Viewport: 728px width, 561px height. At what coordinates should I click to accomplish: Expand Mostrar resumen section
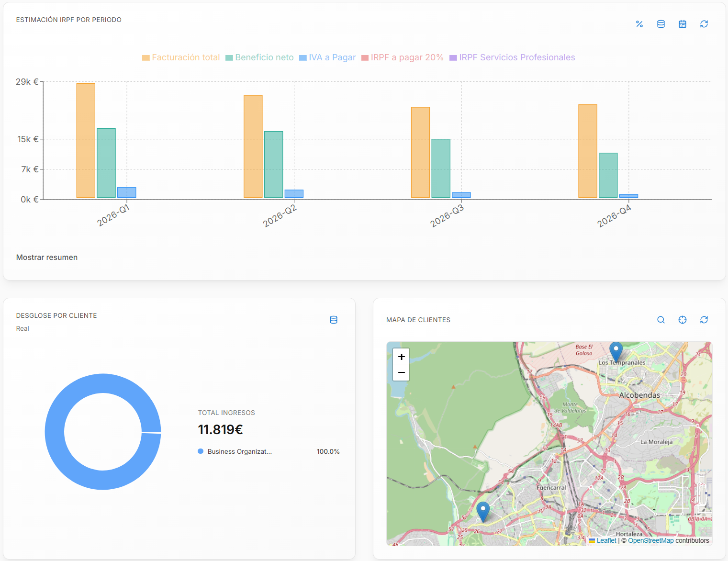coord(47,258)
